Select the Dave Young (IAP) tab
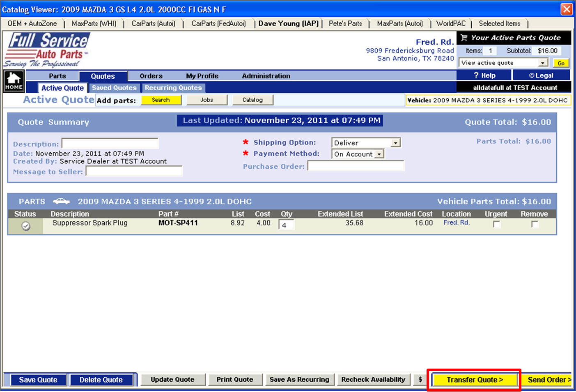 pos(288,24)
